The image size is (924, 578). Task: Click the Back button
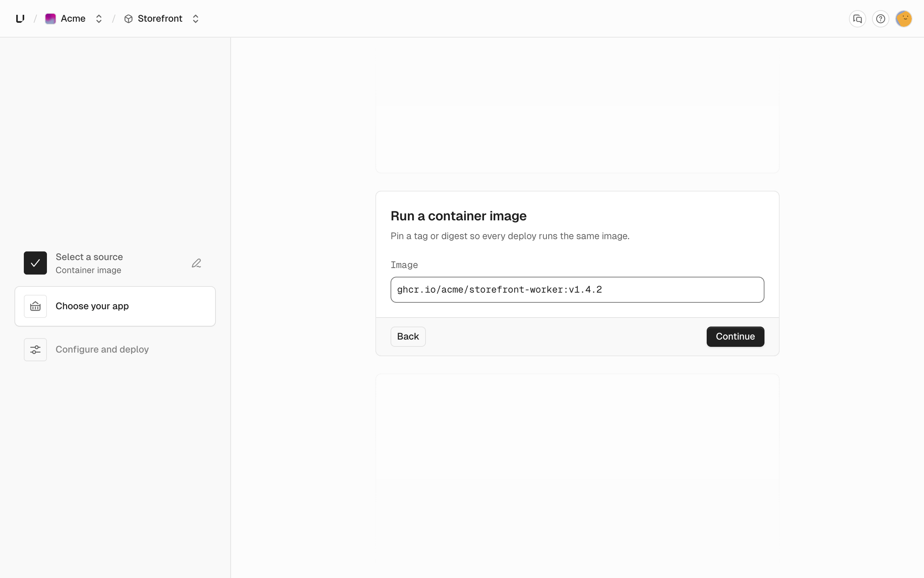coord(408,336)
